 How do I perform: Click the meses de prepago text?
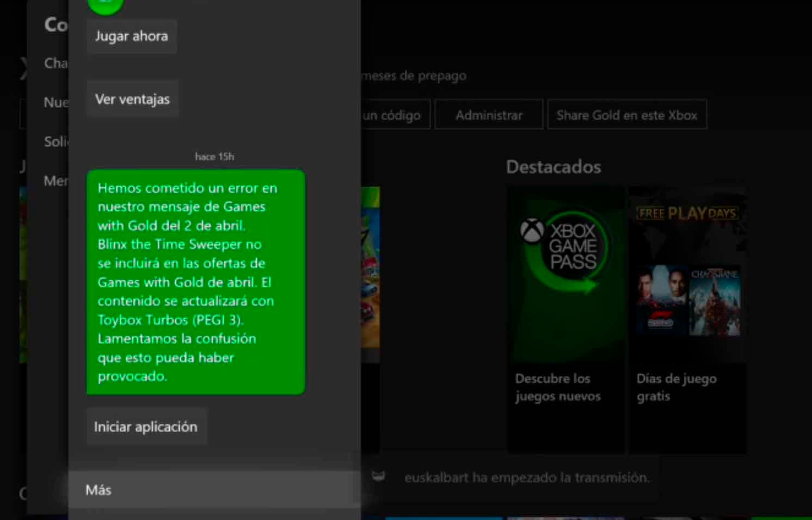[414, 76]
